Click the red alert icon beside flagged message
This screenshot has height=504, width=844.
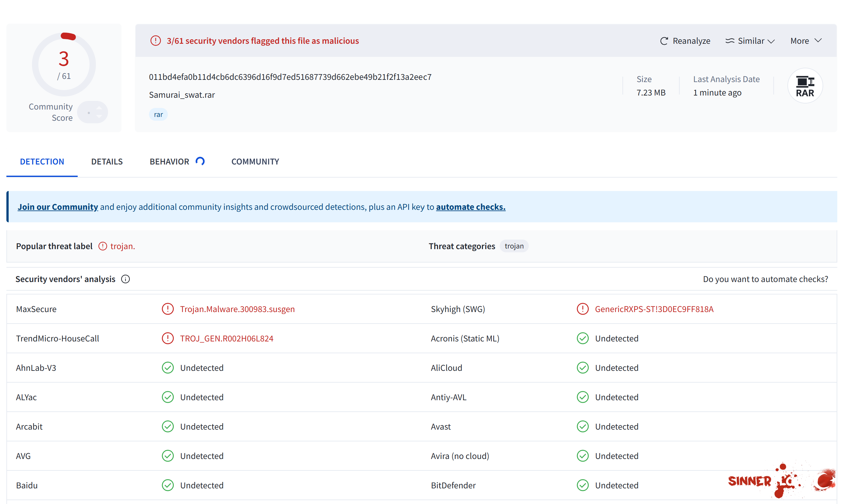click(155, 41)
